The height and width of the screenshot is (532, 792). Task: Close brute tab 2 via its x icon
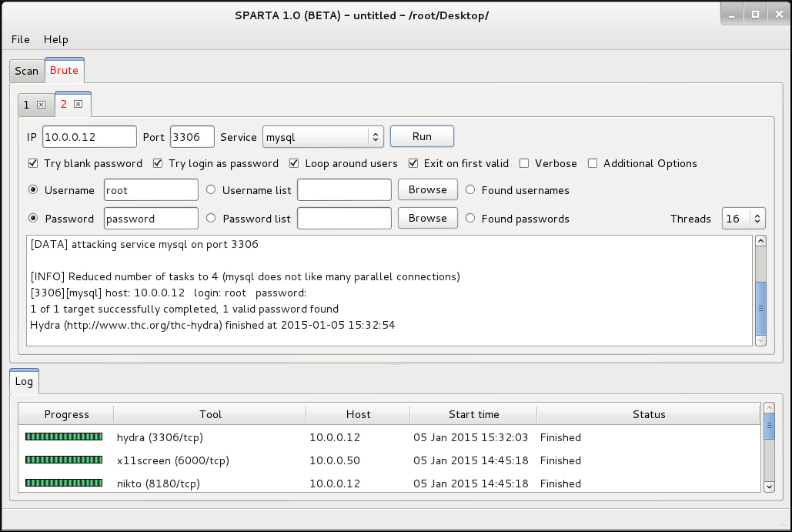79,104
